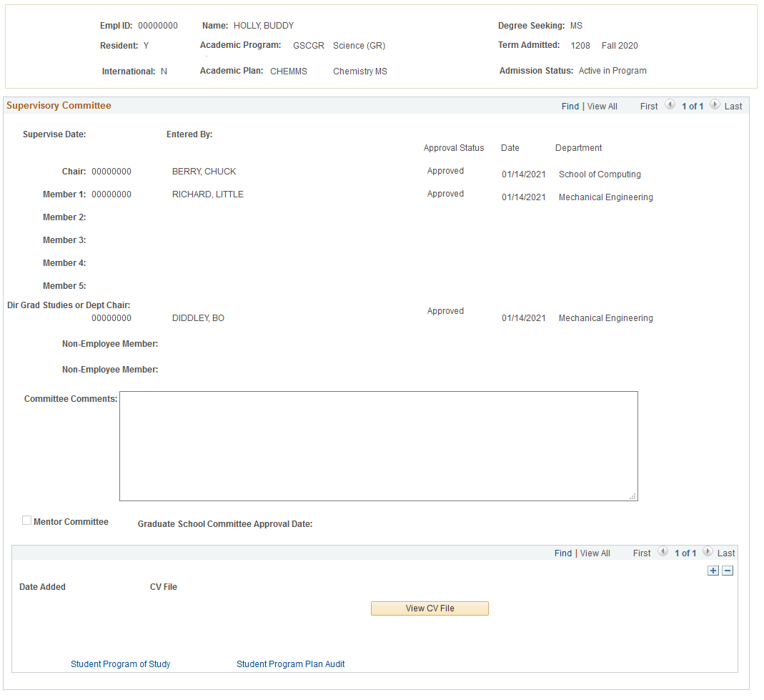Click the Member 1 ID 00000000
The image size is (764, 700).
point(111,194)
